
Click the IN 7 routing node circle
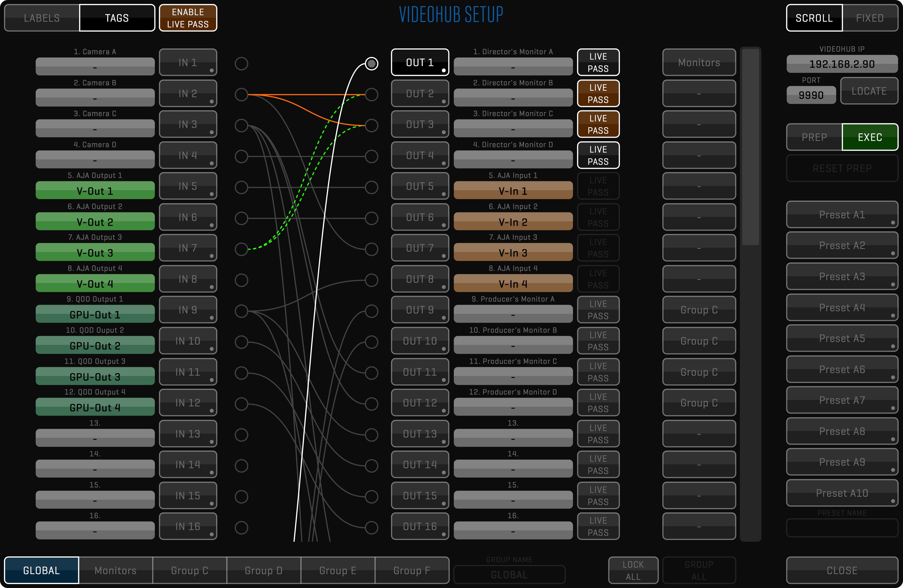pos(241,249)
